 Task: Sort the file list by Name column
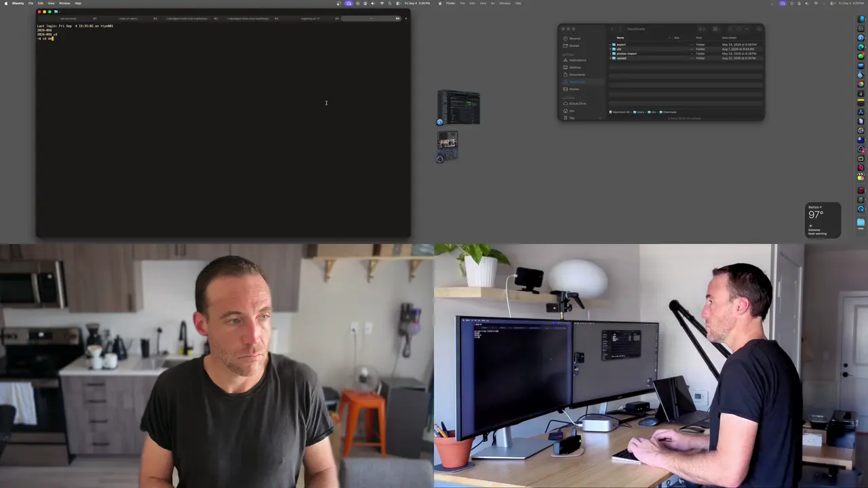[620, 37]
